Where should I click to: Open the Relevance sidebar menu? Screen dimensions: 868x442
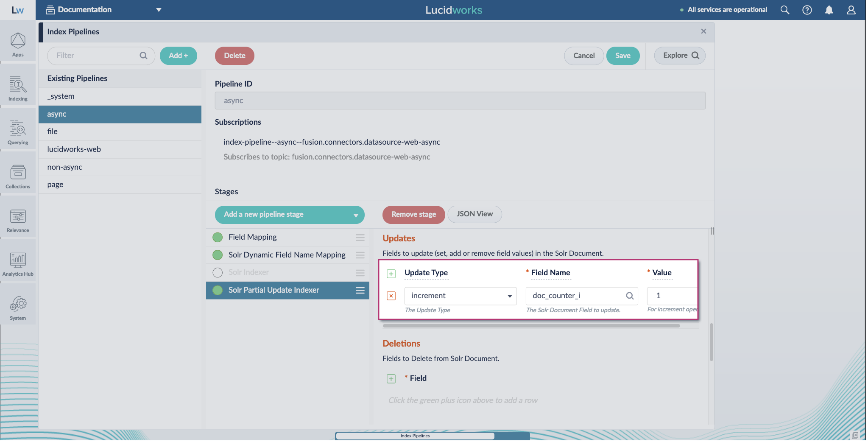tap(18, 220)
